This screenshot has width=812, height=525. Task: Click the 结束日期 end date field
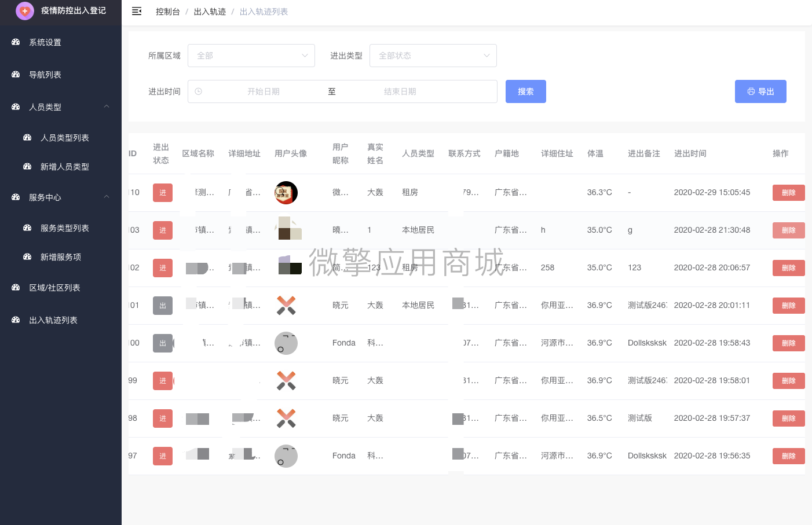(x=400, y=91)
